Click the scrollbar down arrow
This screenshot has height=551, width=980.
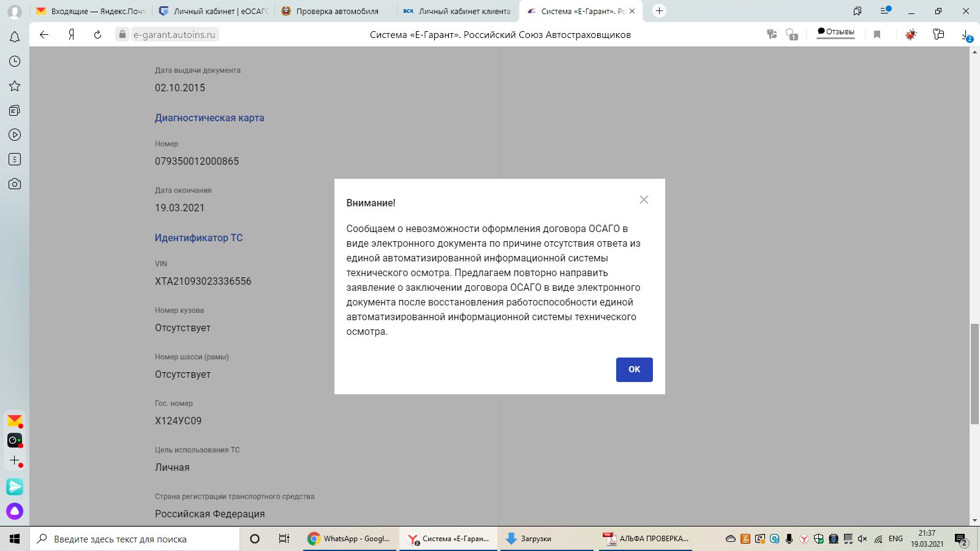coord(974,521)
